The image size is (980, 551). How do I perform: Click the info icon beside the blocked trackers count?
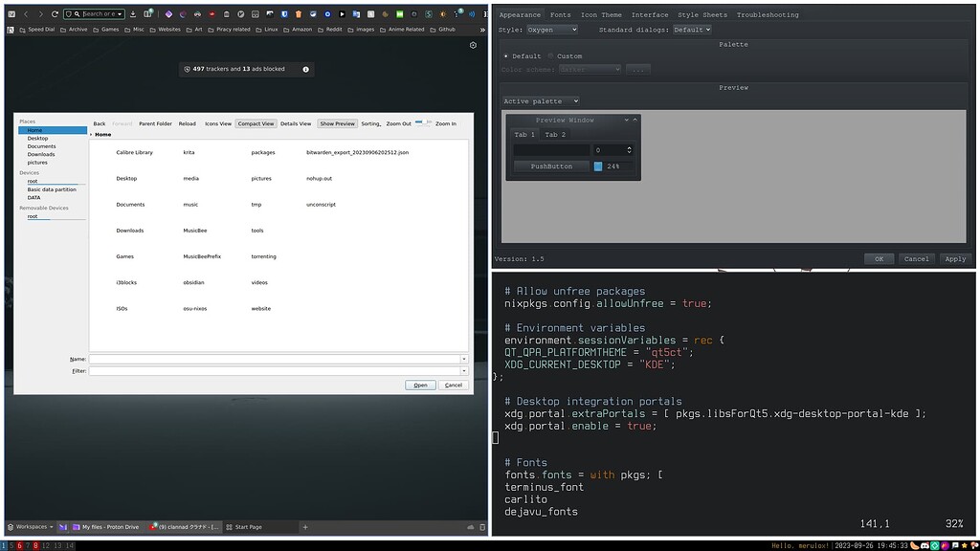(x=303, y=69)
